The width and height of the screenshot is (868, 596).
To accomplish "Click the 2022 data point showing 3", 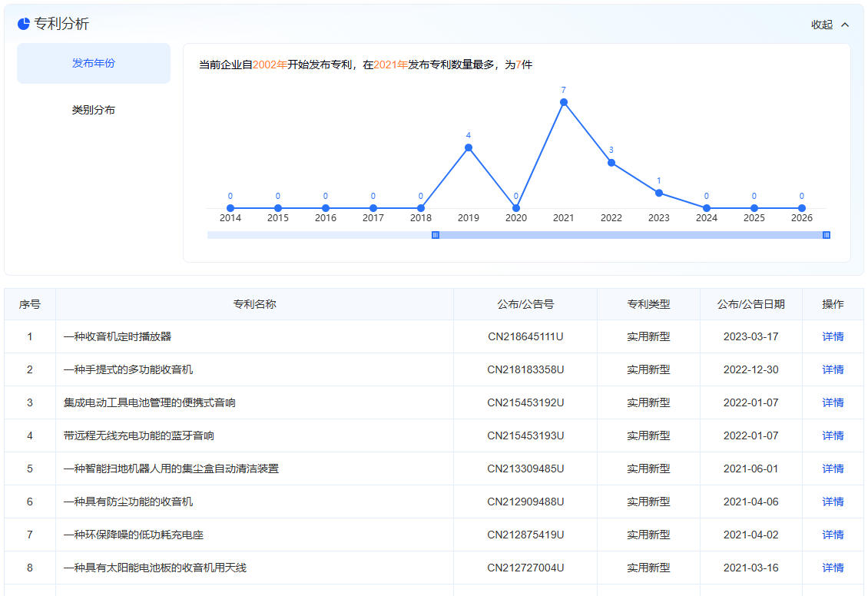I will click(x=611, y=162).
